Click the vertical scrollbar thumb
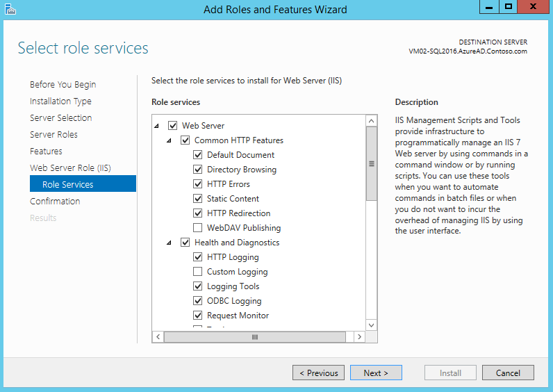This screenshot has height=392, width=553. (x=371, y=164)
